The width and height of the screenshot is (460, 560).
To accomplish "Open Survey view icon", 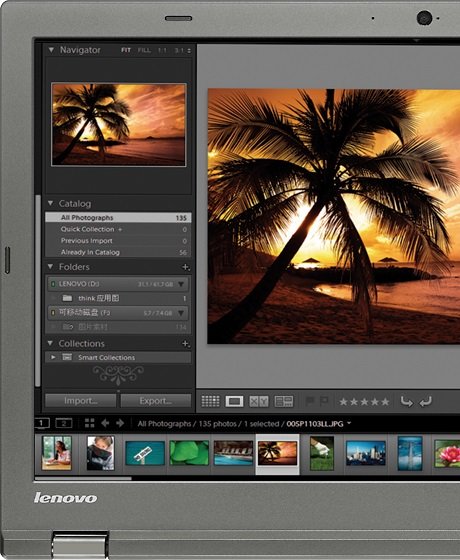I will (284, 401).
